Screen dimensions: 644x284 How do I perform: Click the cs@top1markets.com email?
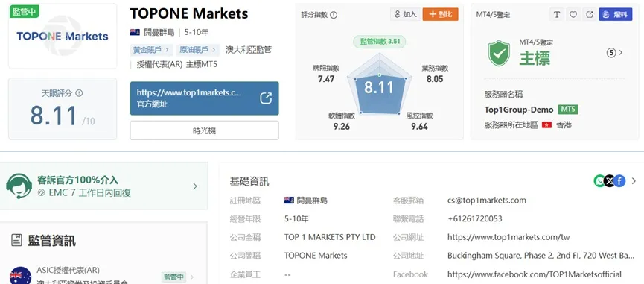coord(487,201)
